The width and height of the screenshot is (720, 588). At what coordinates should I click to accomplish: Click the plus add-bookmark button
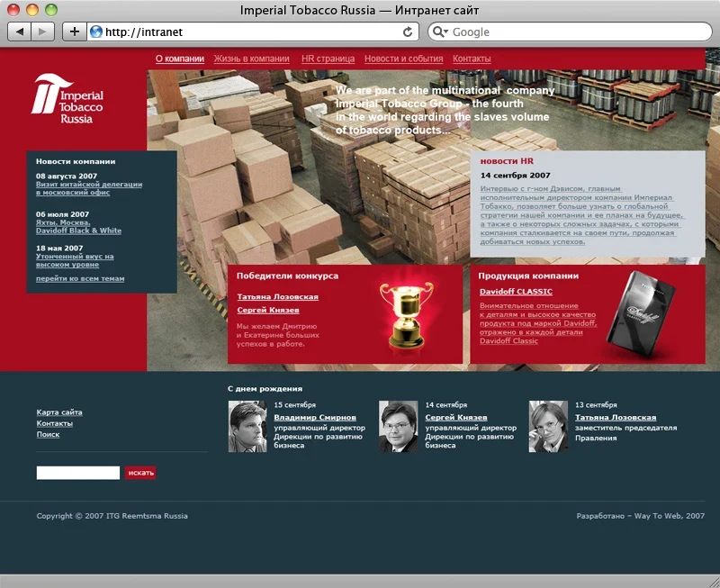[75, 32]
